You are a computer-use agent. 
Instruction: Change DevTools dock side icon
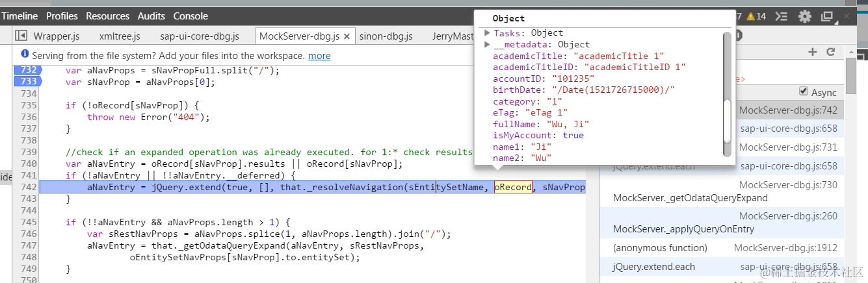pos(827,16)
